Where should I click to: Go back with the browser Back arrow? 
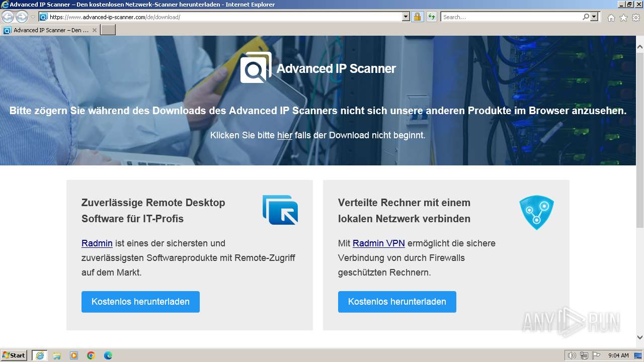pyautogui.click(x=8, y=17)
